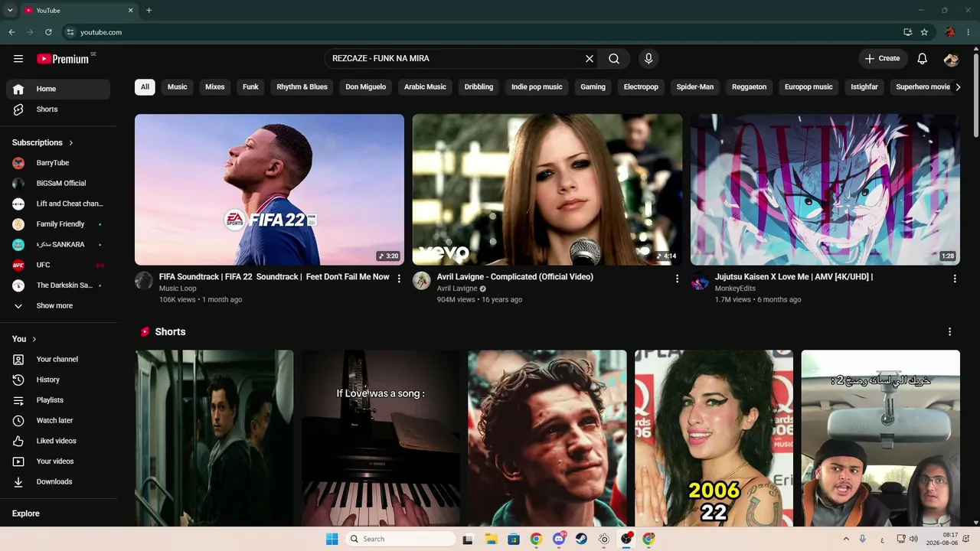Select the Music filter chip
The image size is (980, 551).
[x=178, y=87]
